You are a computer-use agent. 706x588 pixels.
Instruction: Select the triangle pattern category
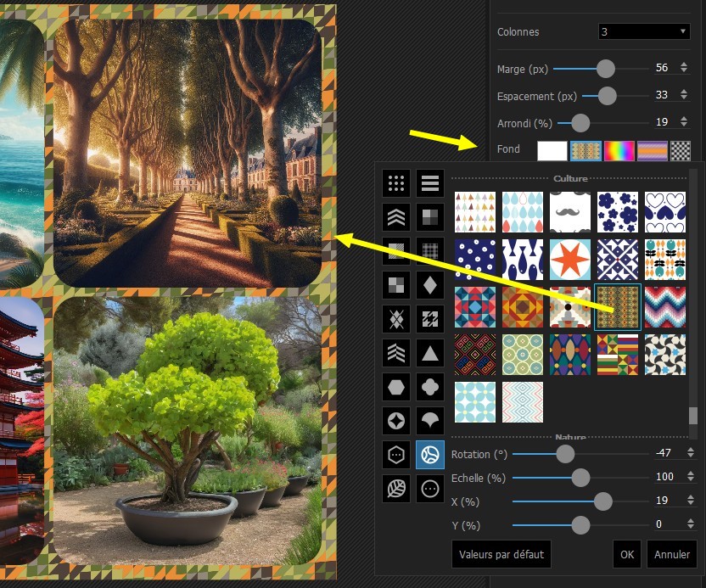point(430,353)
